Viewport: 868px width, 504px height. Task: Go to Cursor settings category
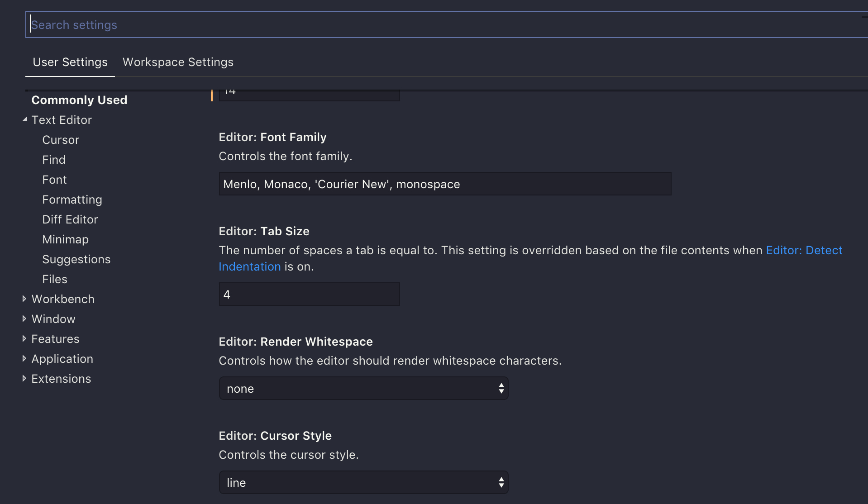(61, 140)
